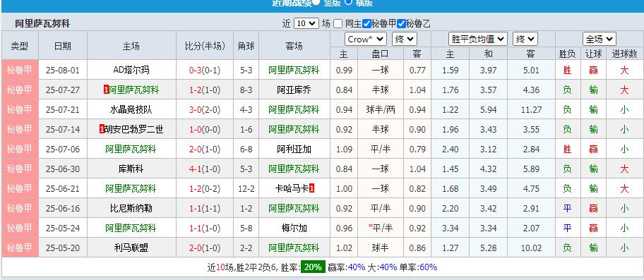644x280 pixels.
Task: Open 阿亚库乔 team link
Action: tap(294, 90)
